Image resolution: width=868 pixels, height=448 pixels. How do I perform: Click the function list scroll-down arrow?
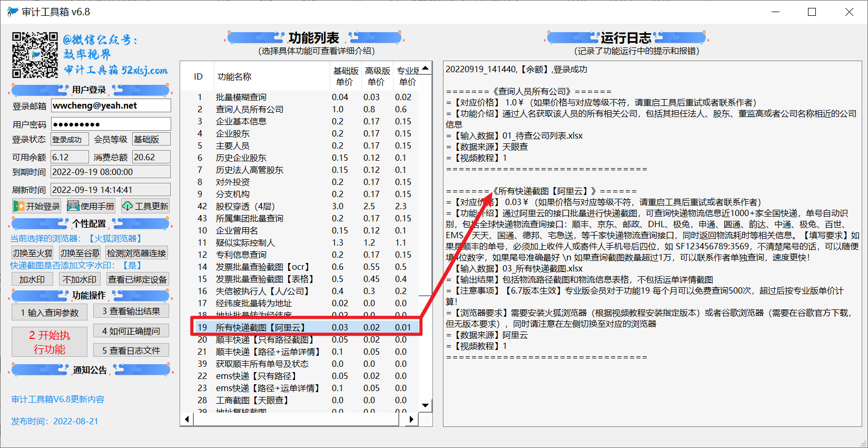coord(426,405)
